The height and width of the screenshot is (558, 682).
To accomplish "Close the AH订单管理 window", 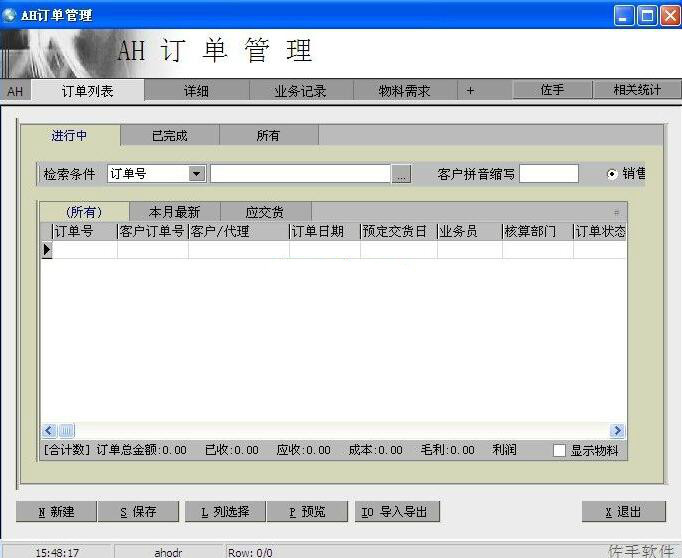I will [670, 16].
